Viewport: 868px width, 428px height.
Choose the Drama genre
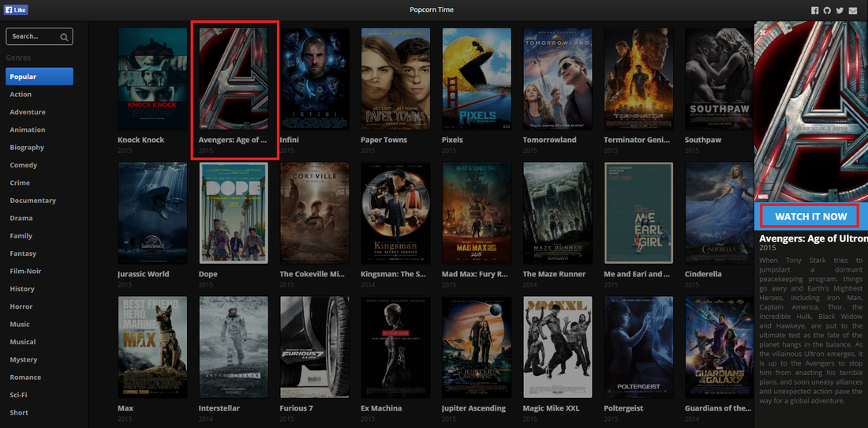pyautogui.click(x=21, y=218)
